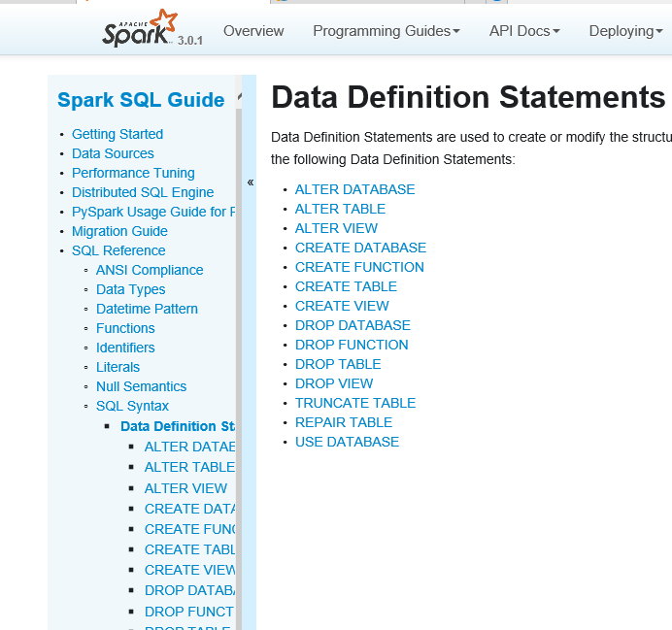Screen dimensions: 672x630
Task: Click DROP FUNCTION link in main content
Action: point(352,345)
